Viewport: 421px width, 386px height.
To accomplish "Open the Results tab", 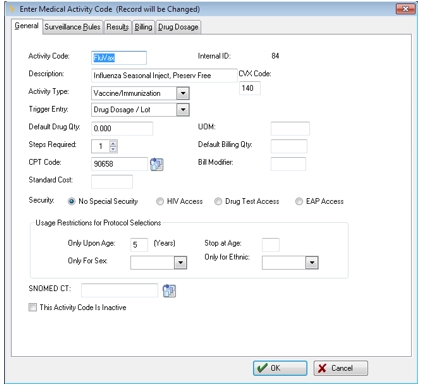I will (118, 27).
